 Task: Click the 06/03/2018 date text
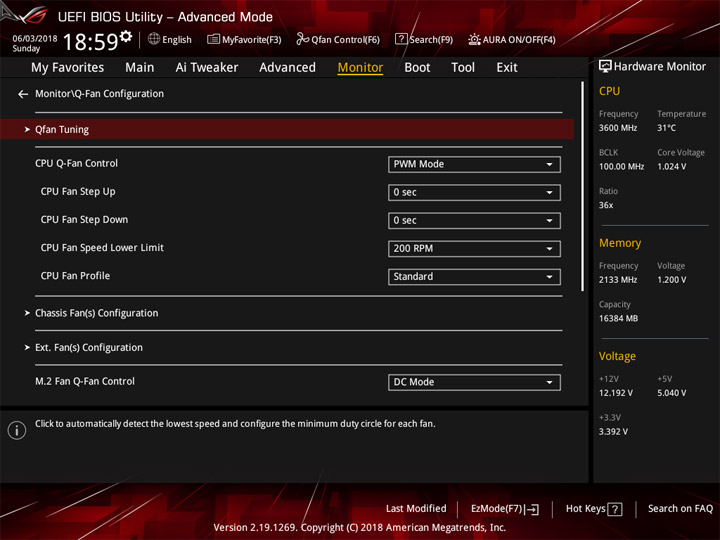tap(35, 39)
